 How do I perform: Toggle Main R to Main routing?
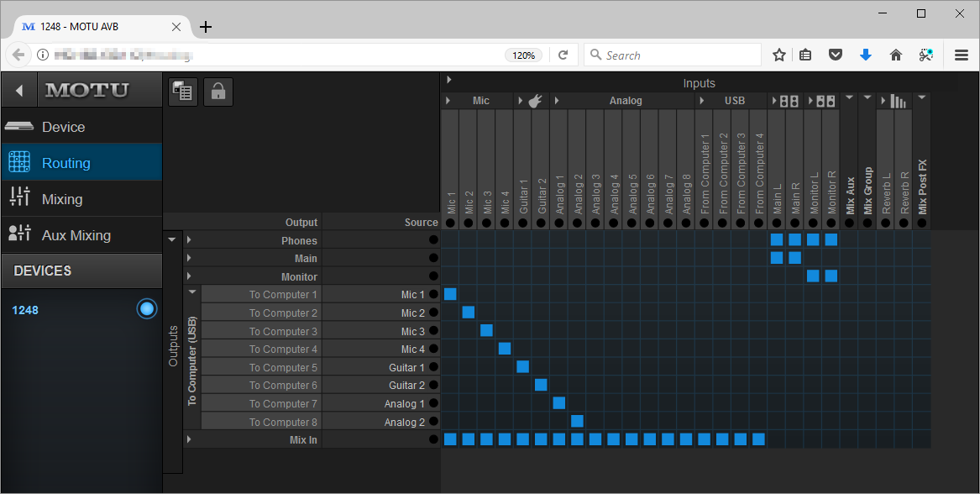[x=795, y=258]
